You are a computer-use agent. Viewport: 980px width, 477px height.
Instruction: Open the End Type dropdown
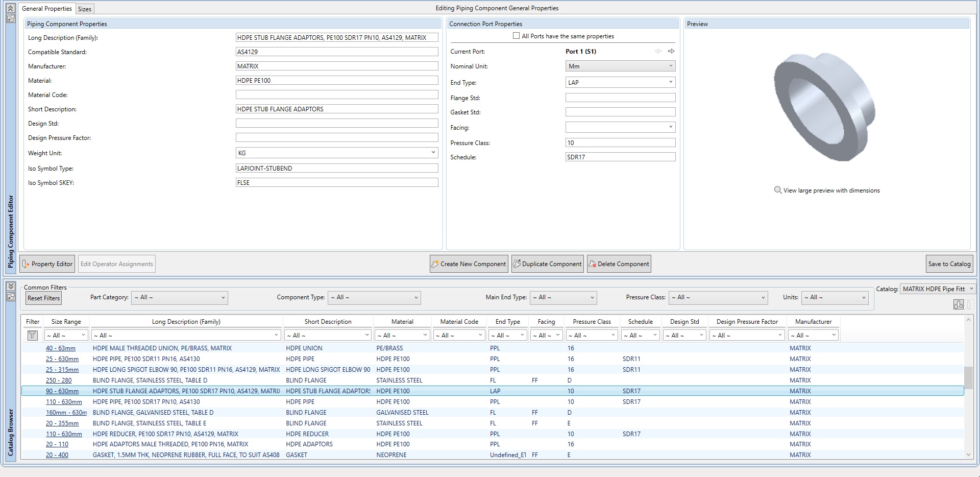[620, 82]
